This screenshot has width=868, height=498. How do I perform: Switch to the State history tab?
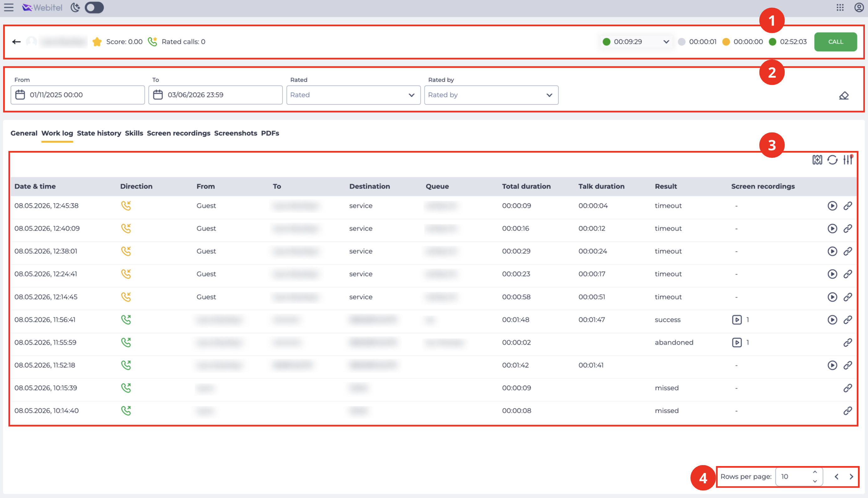coord(99,133)
